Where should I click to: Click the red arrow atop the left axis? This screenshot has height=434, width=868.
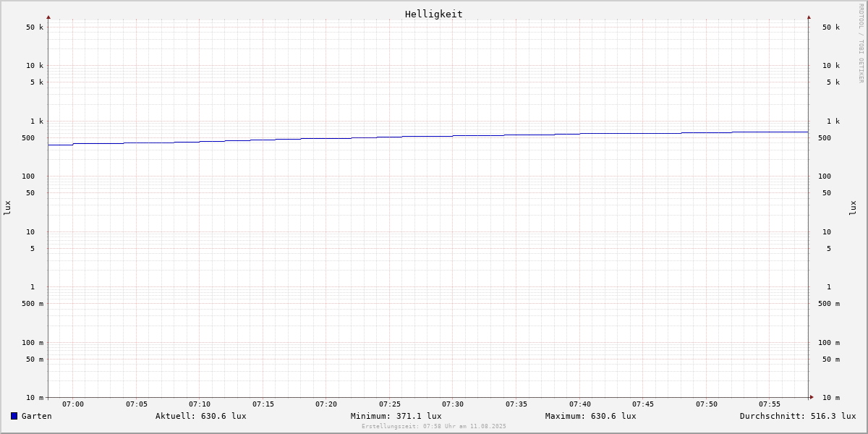[48, 17]
